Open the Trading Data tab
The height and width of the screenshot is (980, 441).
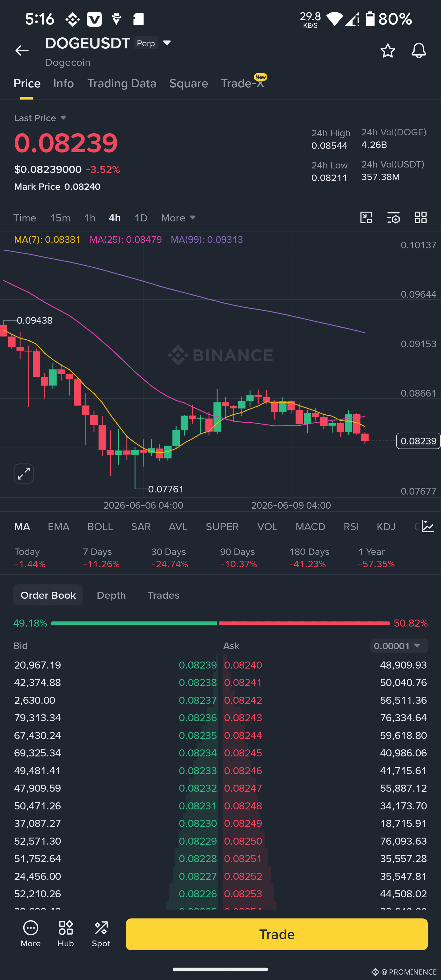[122, 83]
